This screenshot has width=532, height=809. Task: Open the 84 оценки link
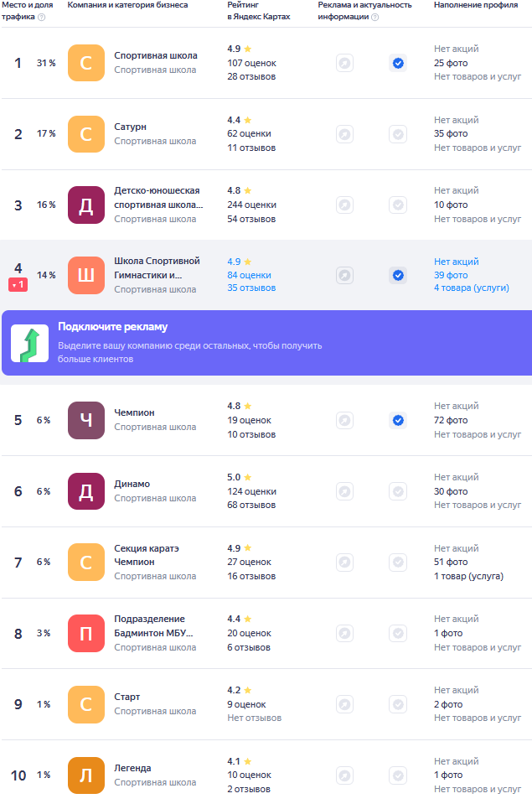coord(249,275)
